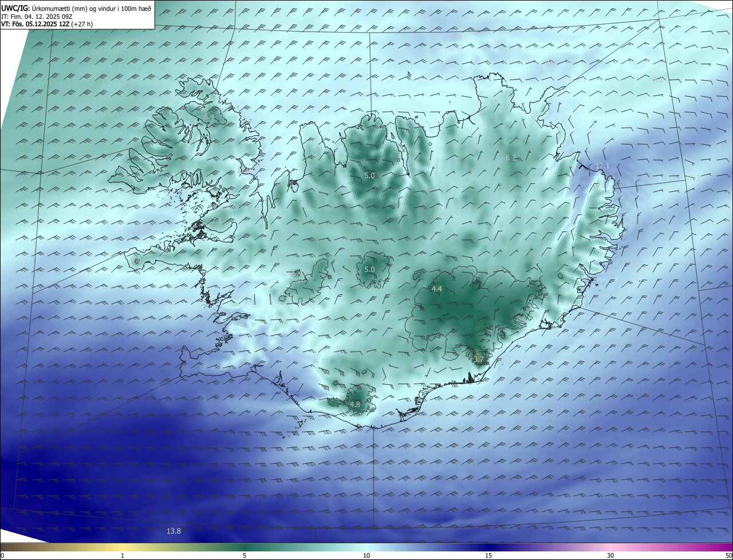This screenshot has width=733, height=560.
Task: Click the 6.2 value label in northeast Iceland
Action: pyautogui.click(x=511, y=157)
